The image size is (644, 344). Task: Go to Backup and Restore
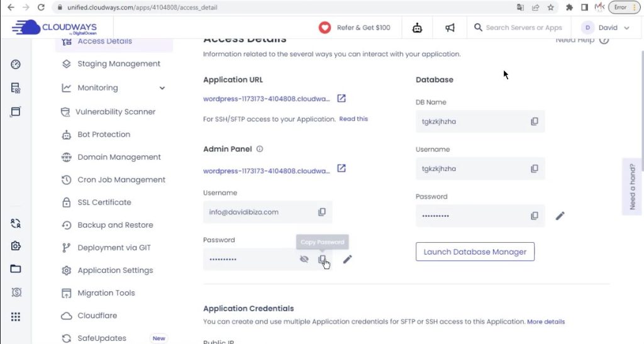coord(114,225)
